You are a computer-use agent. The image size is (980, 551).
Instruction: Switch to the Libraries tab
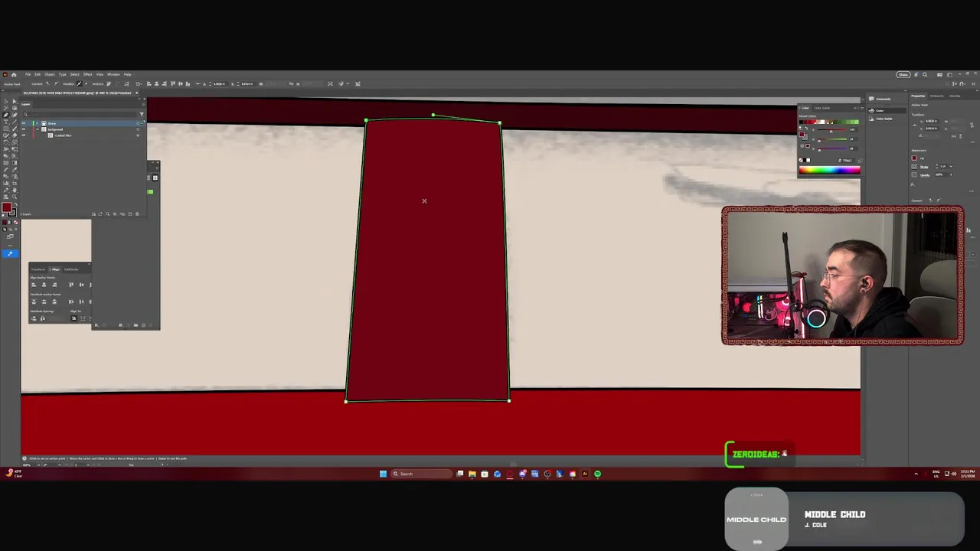(x=955, y=96)
